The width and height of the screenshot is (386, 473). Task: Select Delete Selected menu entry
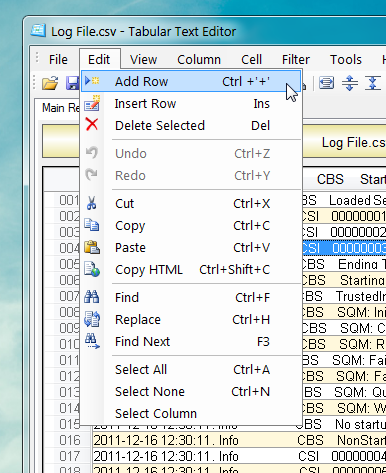pos(191,126)
